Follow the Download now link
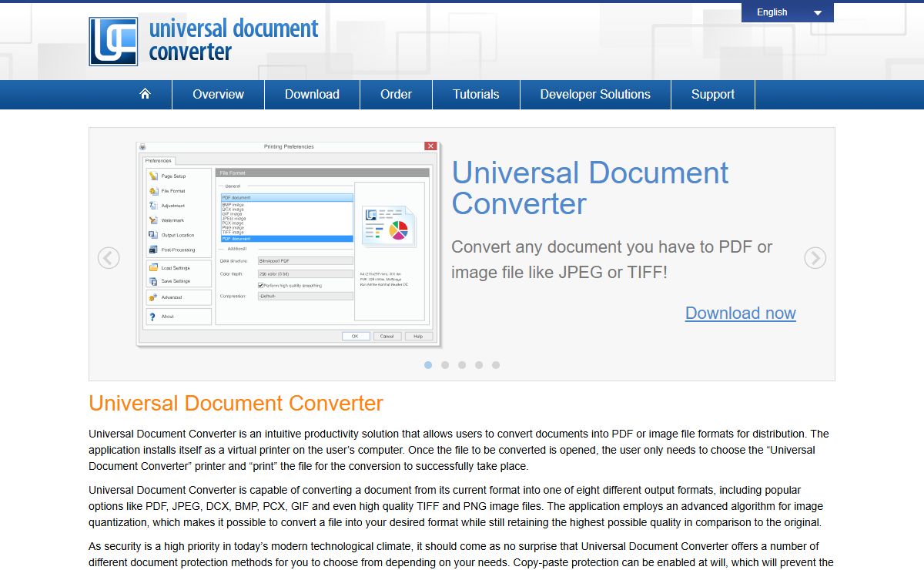Viewport: 924px width, 570px height. click(741, 313)
